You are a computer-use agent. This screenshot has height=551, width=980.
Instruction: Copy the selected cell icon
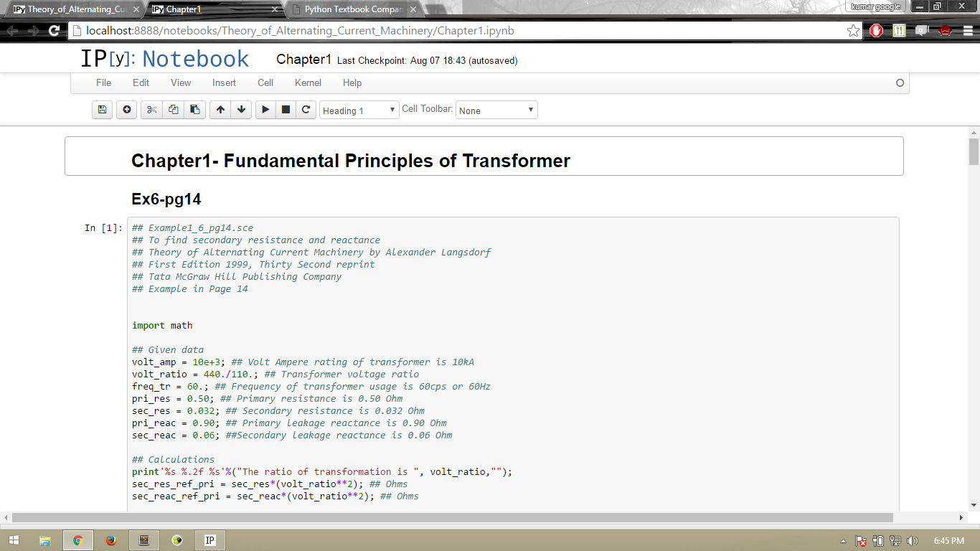coord(173,110)
